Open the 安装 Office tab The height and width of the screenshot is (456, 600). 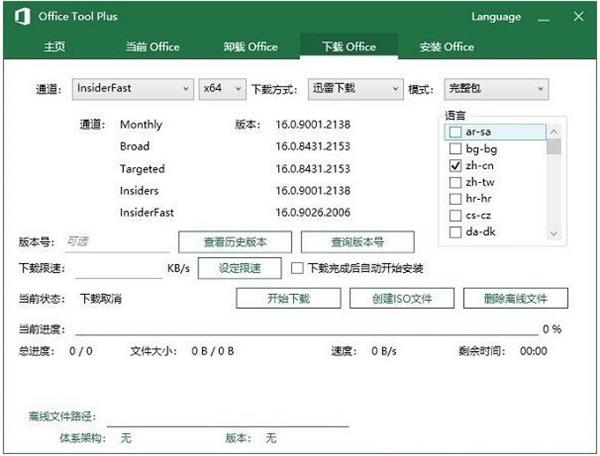pos(447,47)
